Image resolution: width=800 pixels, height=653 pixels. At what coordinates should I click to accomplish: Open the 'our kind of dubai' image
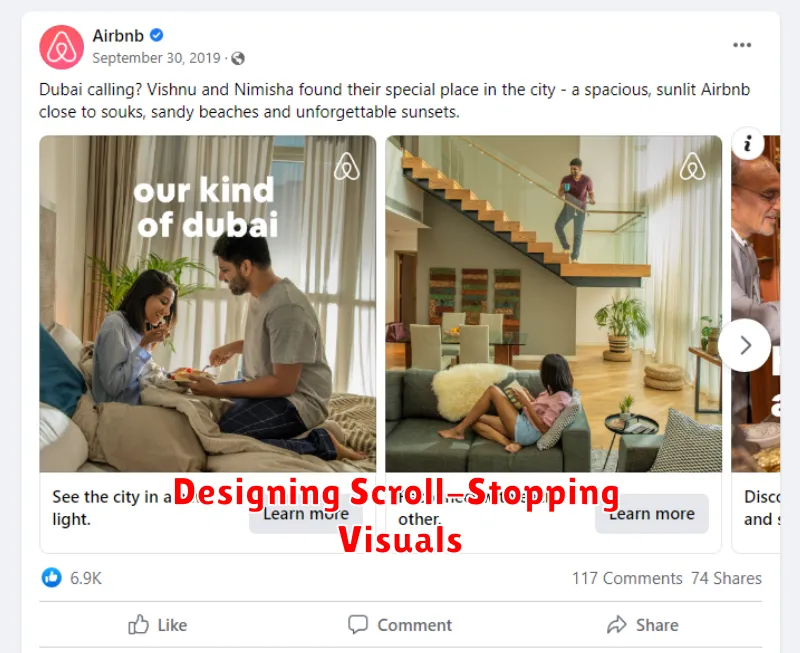pos(208,304)
